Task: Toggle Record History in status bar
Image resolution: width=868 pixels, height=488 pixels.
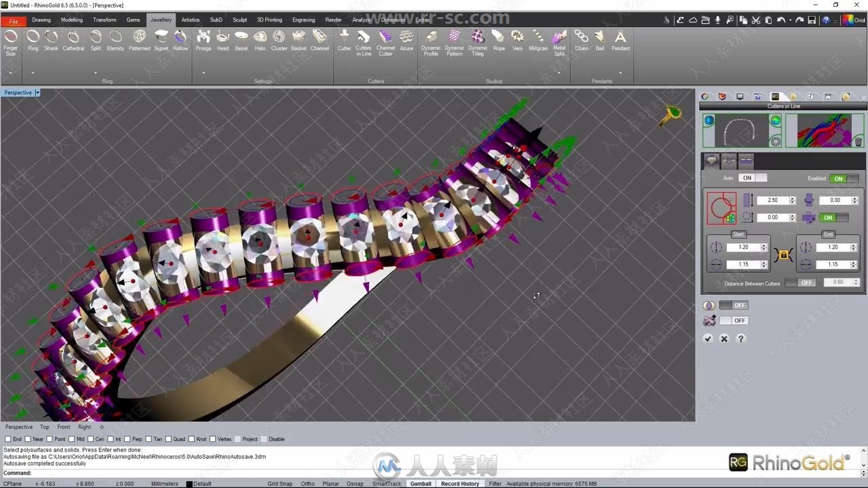Action: click(x=460, y=483)
